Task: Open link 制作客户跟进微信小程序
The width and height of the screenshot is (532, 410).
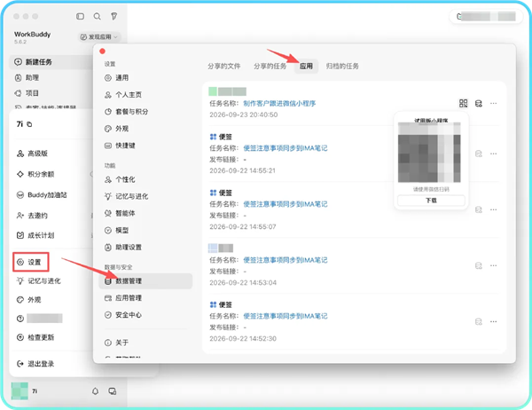Action: (x=279, y=104)
